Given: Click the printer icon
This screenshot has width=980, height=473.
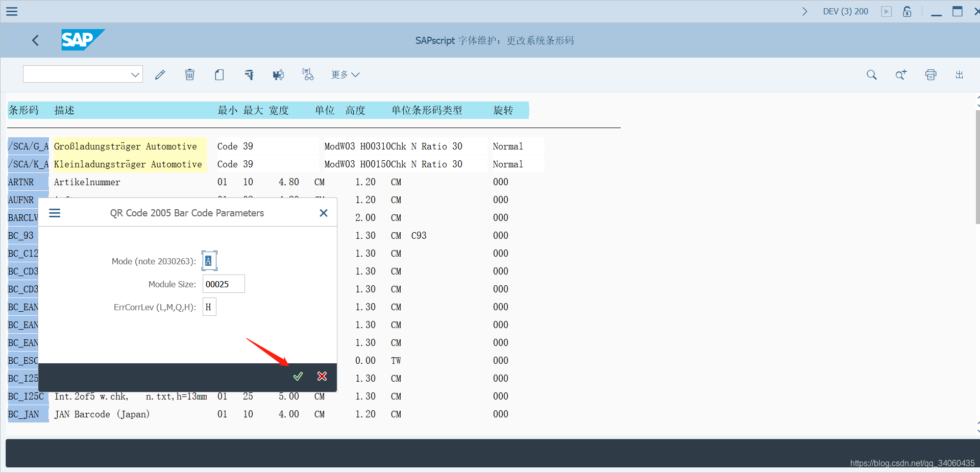Looking at the screenshot, I should point(931,75).
